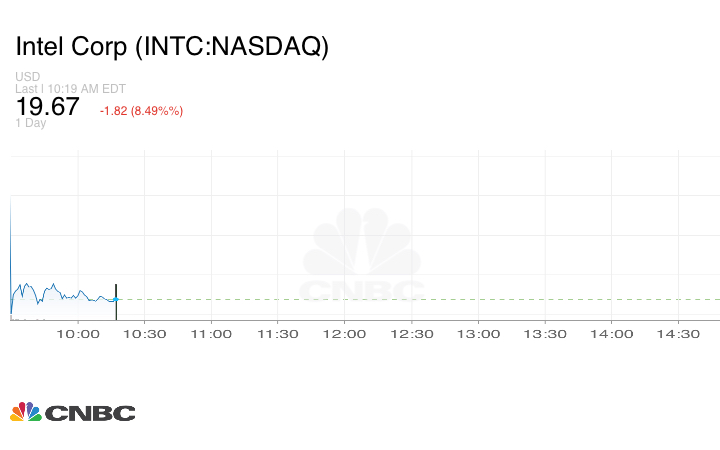Click the 12:00 time axis label
720x450 pixels.
click(345, 334)
